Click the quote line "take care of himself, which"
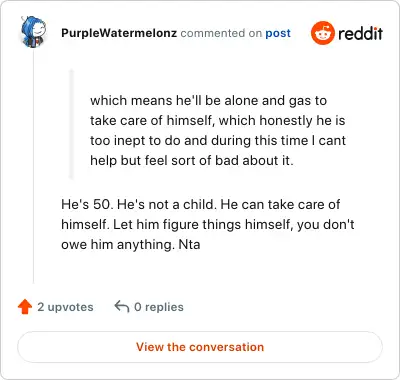Screen dimensions: 400x380 [217, 121]
